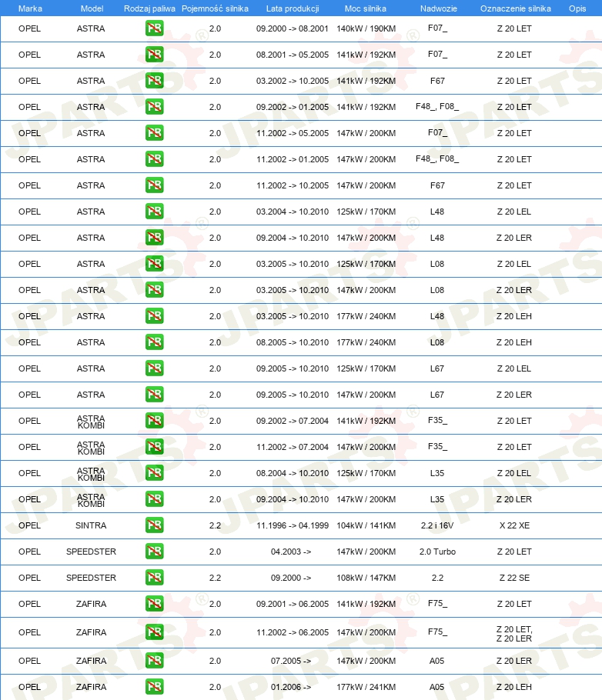This screenshot has width=602, height=700.
Task: Select the 'SINTRA' model cell
Action: pyautogui.click(x=91, y=525)
